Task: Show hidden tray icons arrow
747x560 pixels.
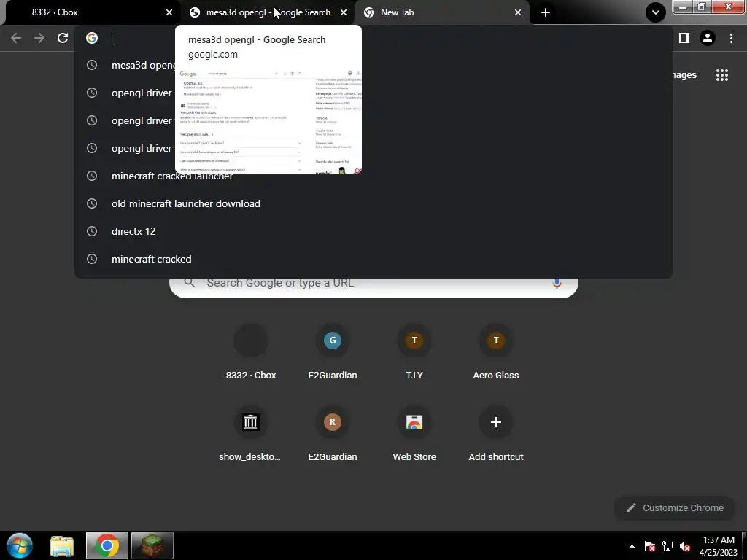Action: tap(632, 546)
